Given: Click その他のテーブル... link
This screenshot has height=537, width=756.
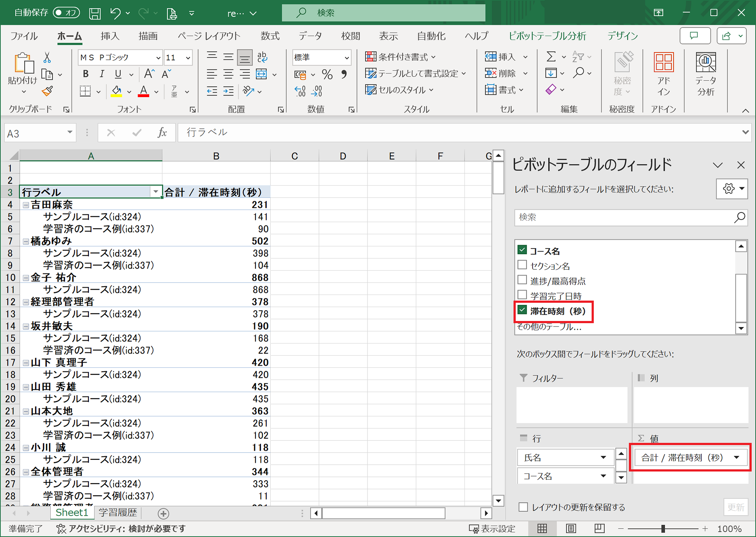Looking at the screenshot, I should (x=549, y=327).
